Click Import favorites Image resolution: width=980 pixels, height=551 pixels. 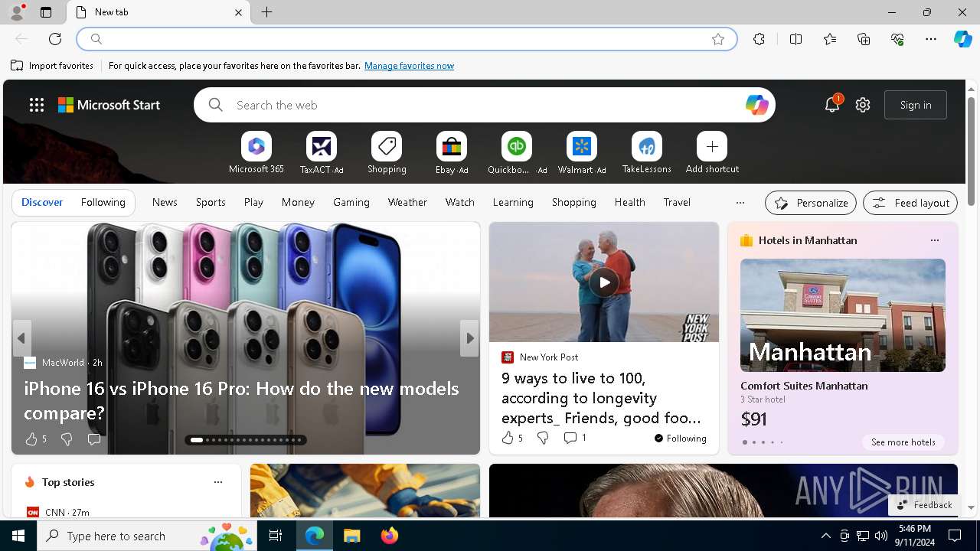coord(52,66)
